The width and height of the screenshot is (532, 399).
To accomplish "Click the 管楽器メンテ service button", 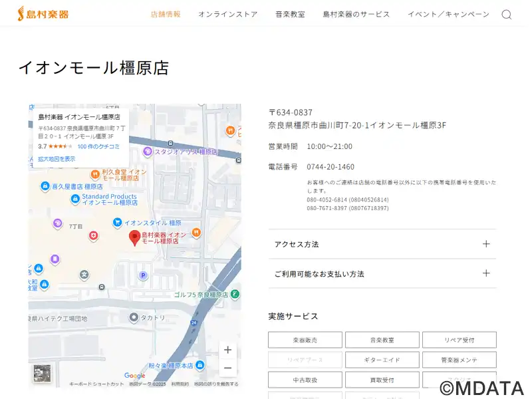I will point(460,360).
